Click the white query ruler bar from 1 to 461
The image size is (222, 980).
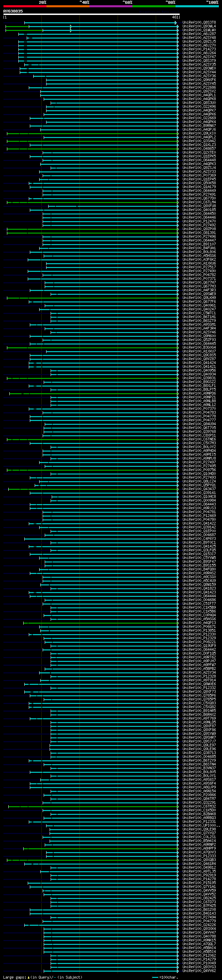[x=91, y=14]
